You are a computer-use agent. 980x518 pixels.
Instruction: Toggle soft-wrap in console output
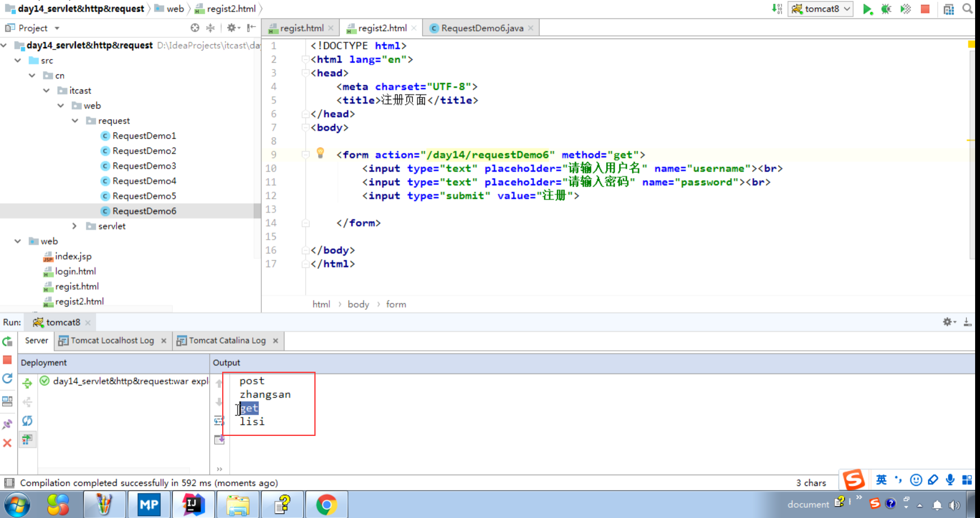(x=219, y=420)
